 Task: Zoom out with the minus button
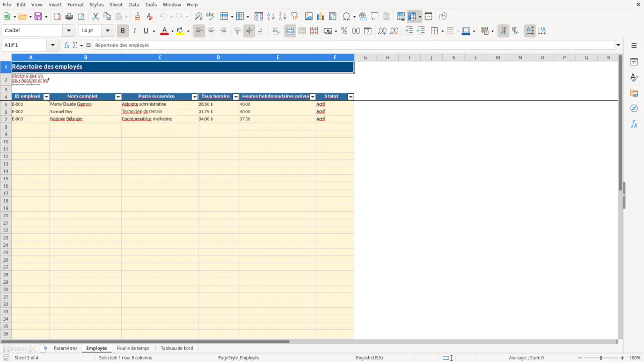(x=580, y=358)
